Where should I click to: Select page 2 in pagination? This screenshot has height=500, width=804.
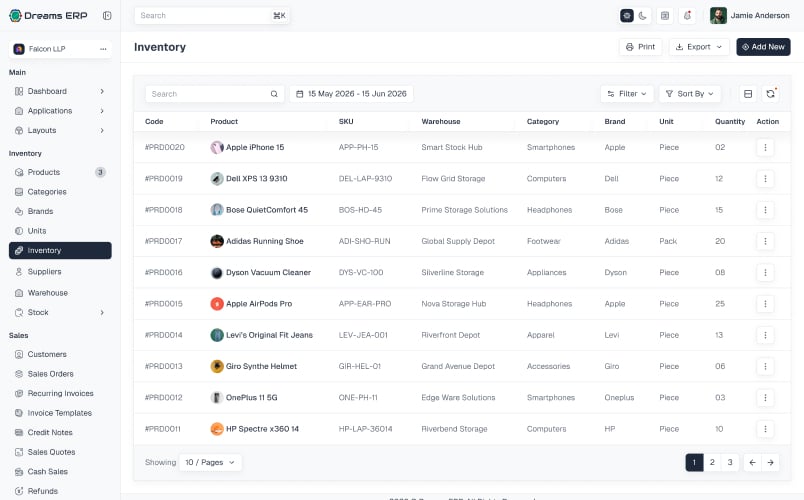[712, 463]
